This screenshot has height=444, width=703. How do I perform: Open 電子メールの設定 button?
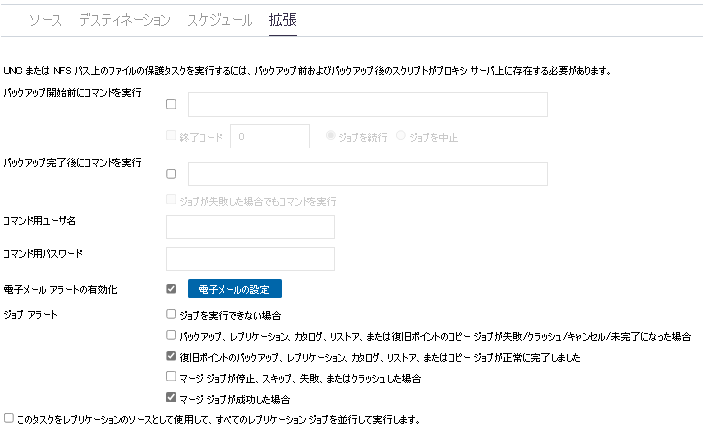[x=234, y=289]
